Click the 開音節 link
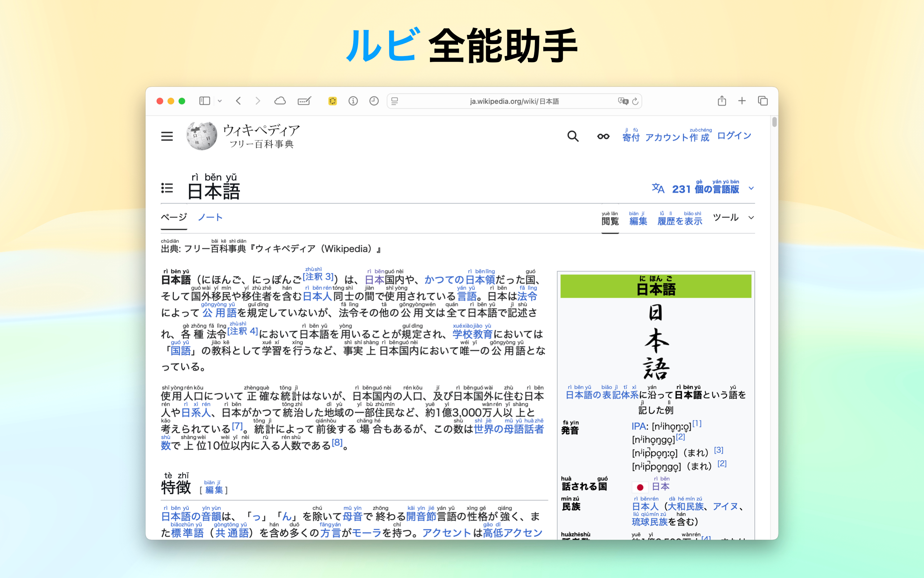The image size is (924, 578). tap(421, 516)
